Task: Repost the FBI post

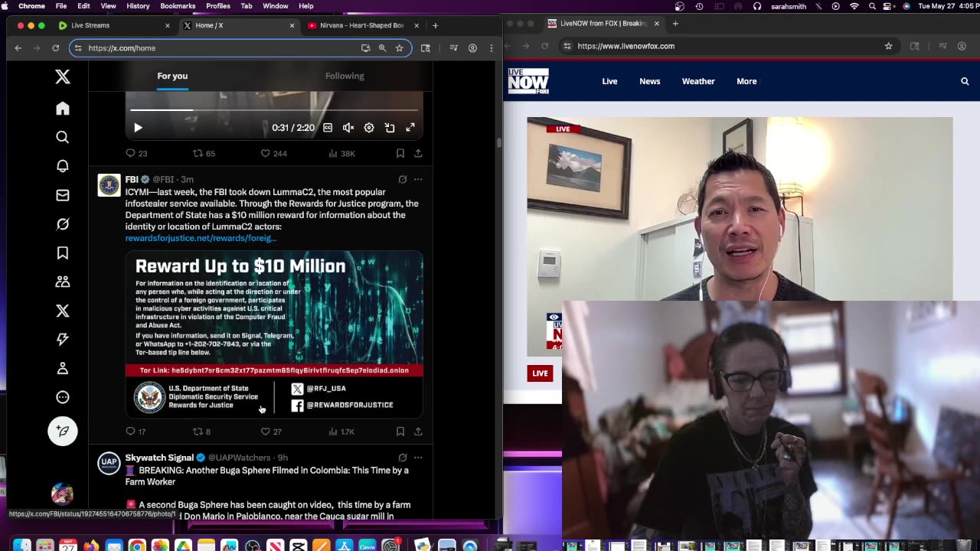Action: (202, 432)
